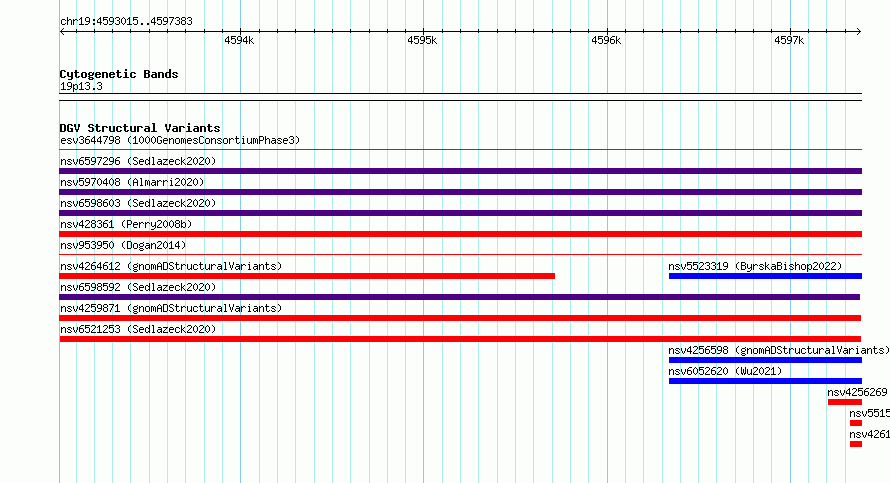Click the 4596k ruler mark

[606, 40]
